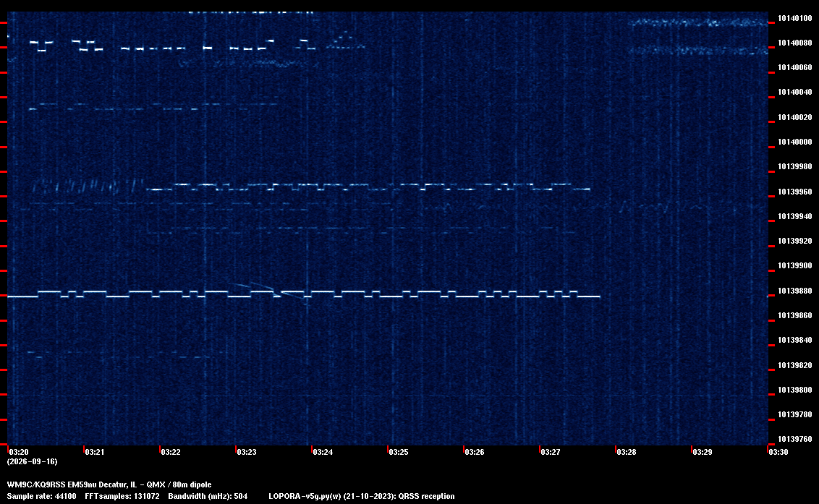Click the Bandwidth (mHz): 504 text
Viewport: 819px width, 504px height.
(208, 496)
